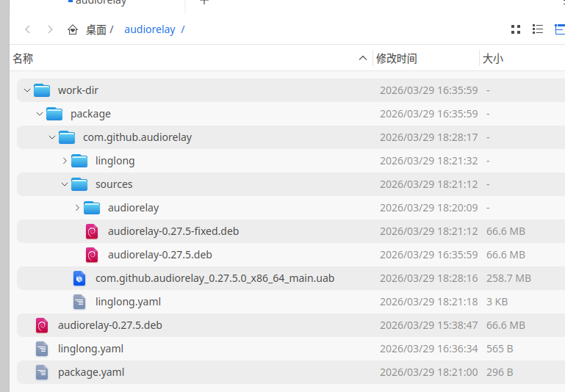The height and width of the screenshot is (392, 565).
Task: Select the sources folder name
Action: 114,184
